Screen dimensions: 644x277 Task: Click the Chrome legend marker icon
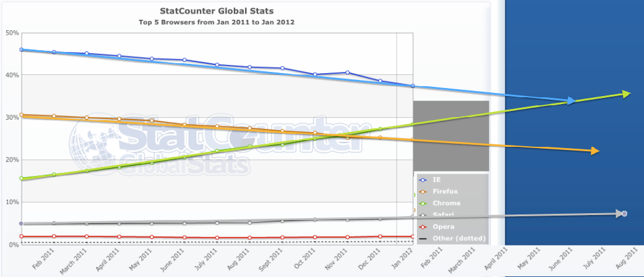422,203
